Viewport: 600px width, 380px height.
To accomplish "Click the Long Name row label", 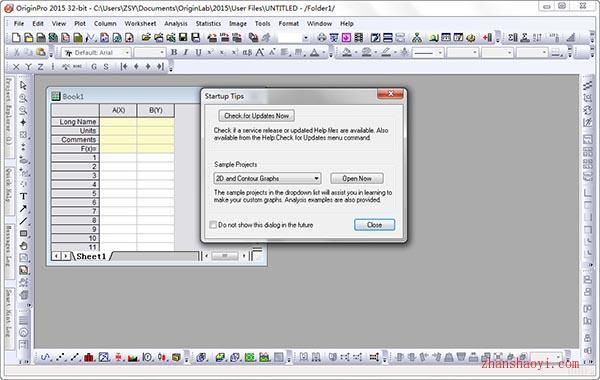I will click(x=75, y=122).
